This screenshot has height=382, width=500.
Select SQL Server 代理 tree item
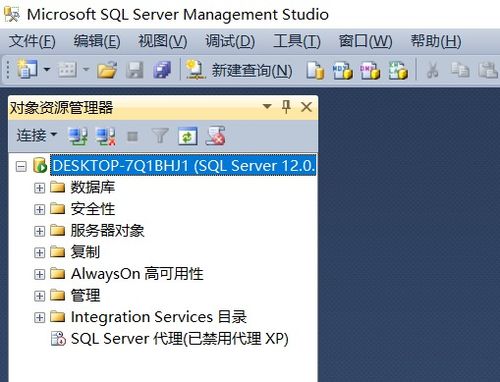179,339
